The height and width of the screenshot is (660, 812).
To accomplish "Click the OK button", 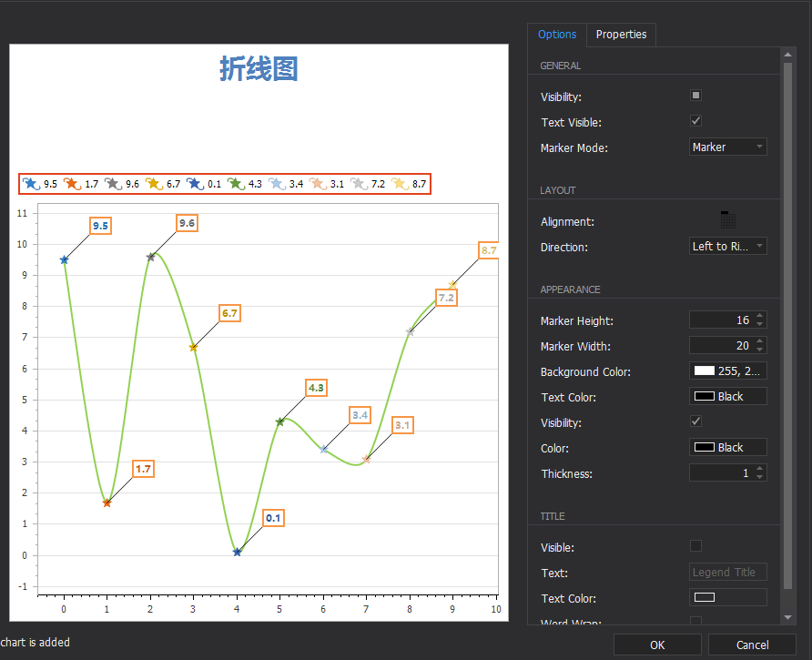I will pyautogui.click(x=657, y=645).
